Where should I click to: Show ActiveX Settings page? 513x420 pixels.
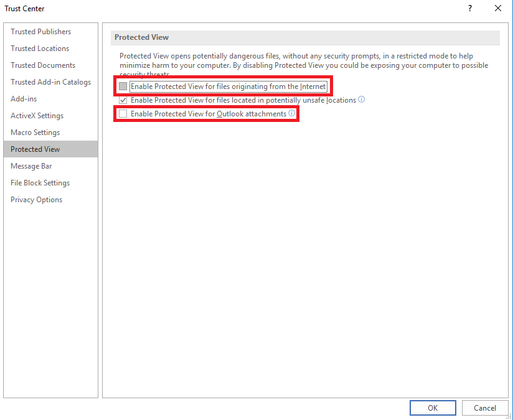(37, 116)
